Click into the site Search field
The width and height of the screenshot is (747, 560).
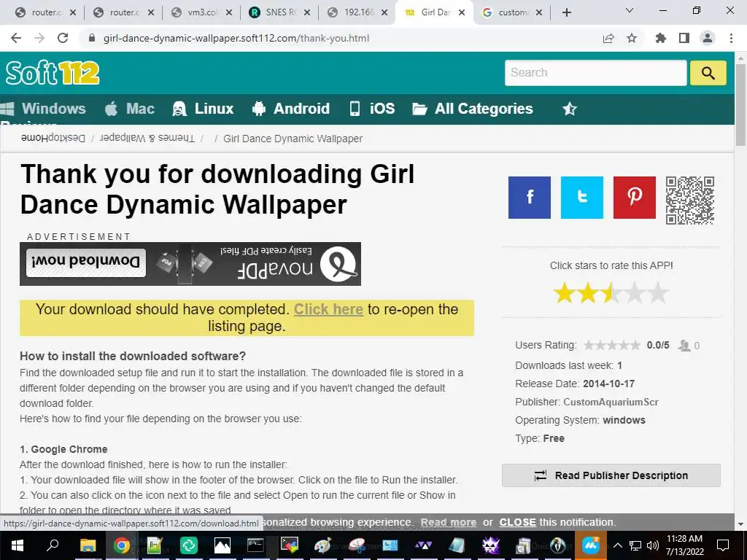tap(595, 73)
